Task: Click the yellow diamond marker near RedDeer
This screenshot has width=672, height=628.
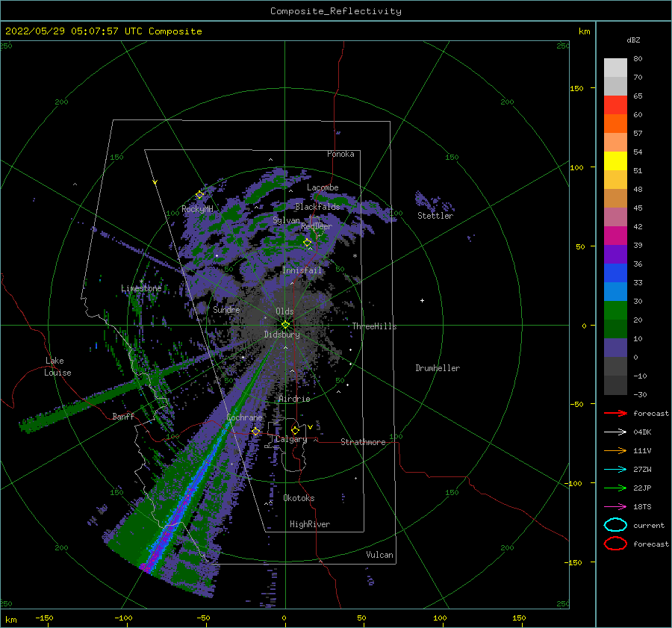Action: point(307,242)
